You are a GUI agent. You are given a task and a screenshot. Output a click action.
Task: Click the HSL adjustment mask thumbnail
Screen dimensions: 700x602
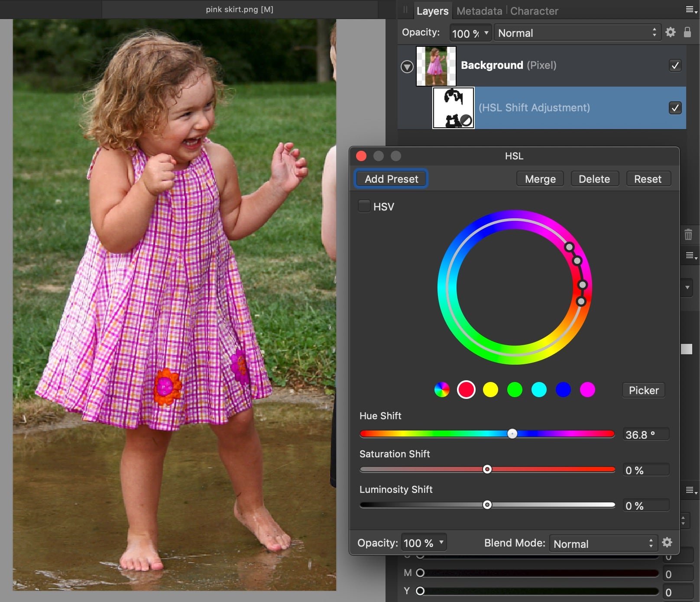454,108
